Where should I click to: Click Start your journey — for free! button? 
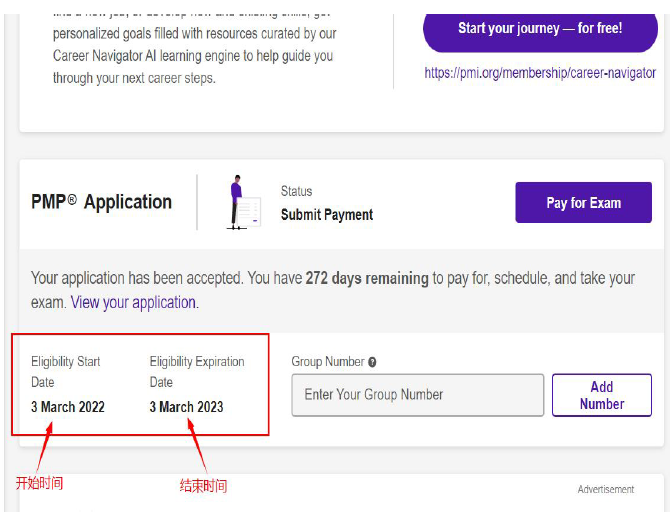[x=540, y=28]
